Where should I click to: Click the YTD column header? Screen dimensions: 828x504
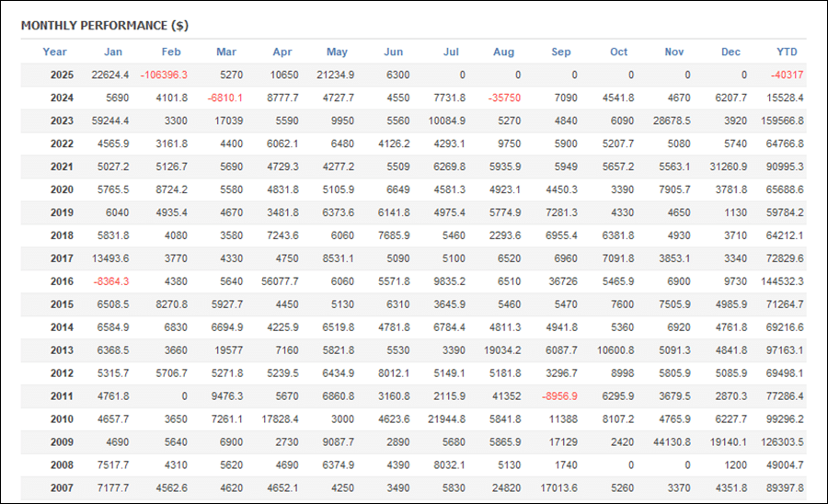787,52
